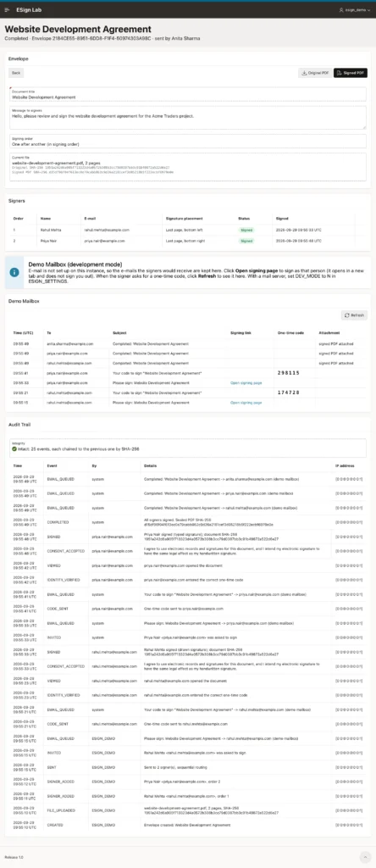
Task: Go back using the Back button
Action: (x=16, y=73)
